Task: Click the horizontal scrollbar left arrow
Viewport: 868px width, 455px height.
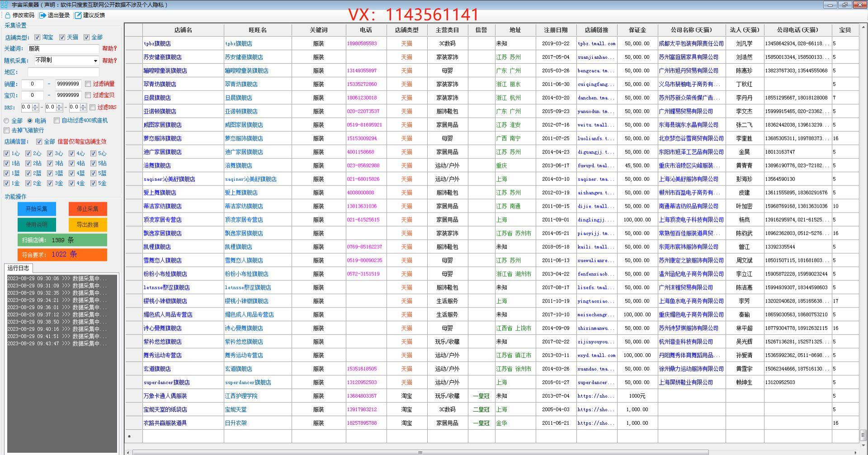Action: [128, 452]
